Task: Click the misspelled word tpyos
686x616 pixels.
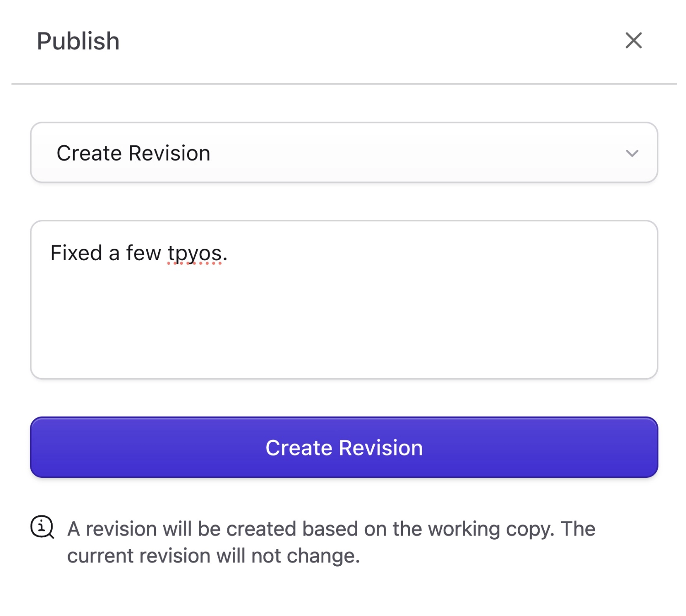Action: [x=194, y=253]
